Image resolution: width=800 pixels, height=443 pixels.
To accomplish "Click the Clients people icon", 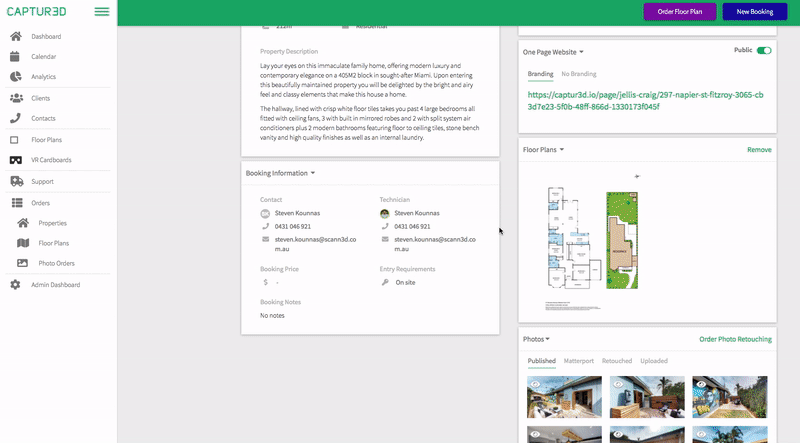I will coord(16,98).
